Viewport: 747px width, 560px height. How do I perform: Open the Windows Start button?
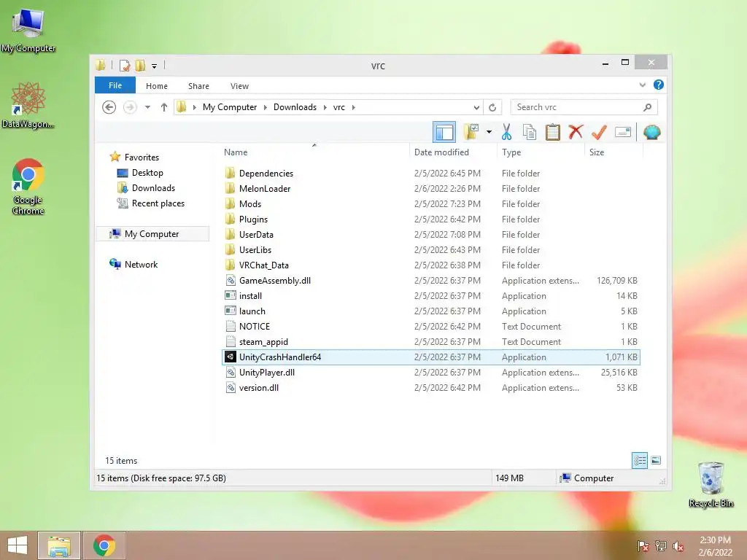click(x=18, y=545)
